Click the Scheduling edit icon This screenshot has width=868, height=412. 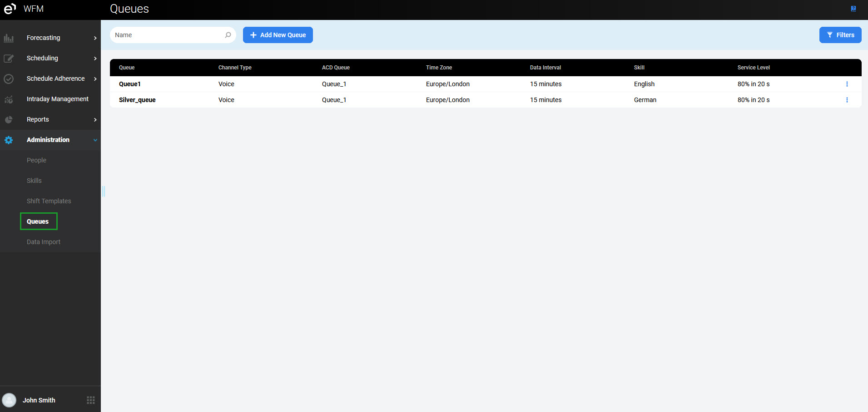coord(9,59)
